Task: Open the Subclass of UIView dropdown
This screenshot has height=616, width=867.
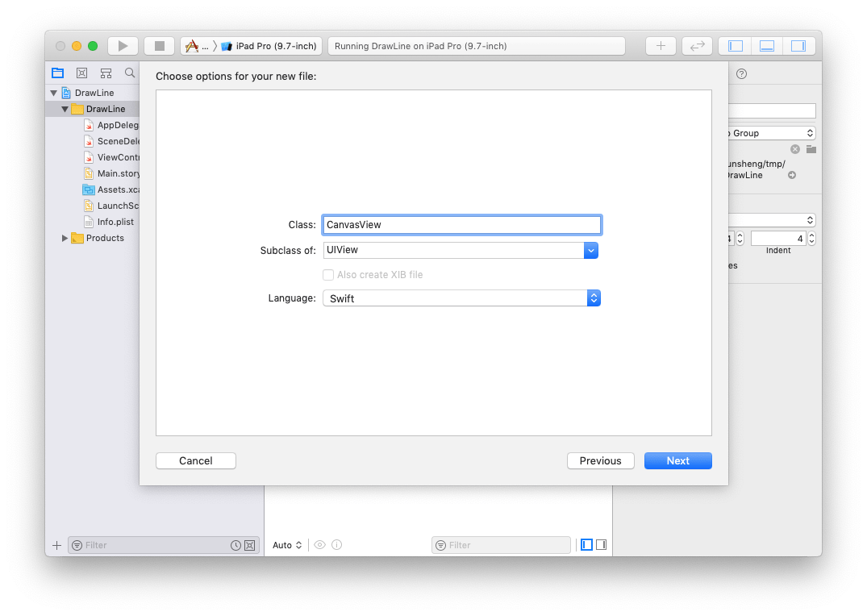Action: [591, 250]
